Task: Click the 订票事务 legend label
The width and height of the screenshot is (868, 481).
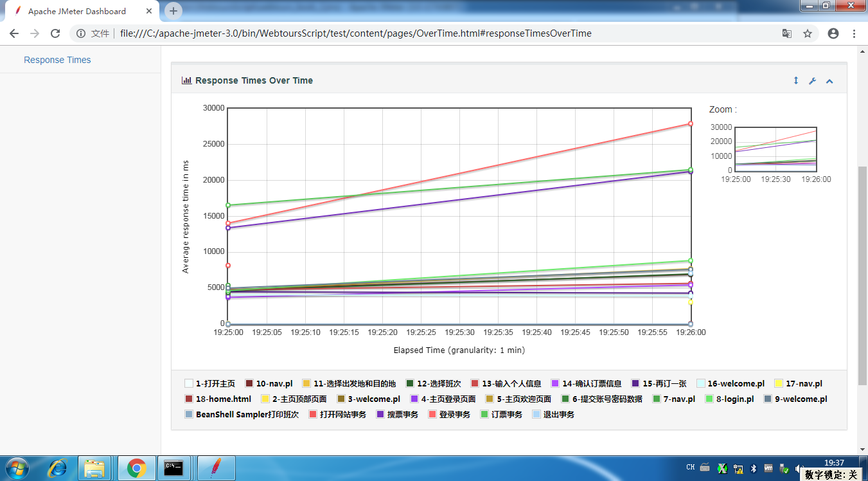Action: pos(507,415)
